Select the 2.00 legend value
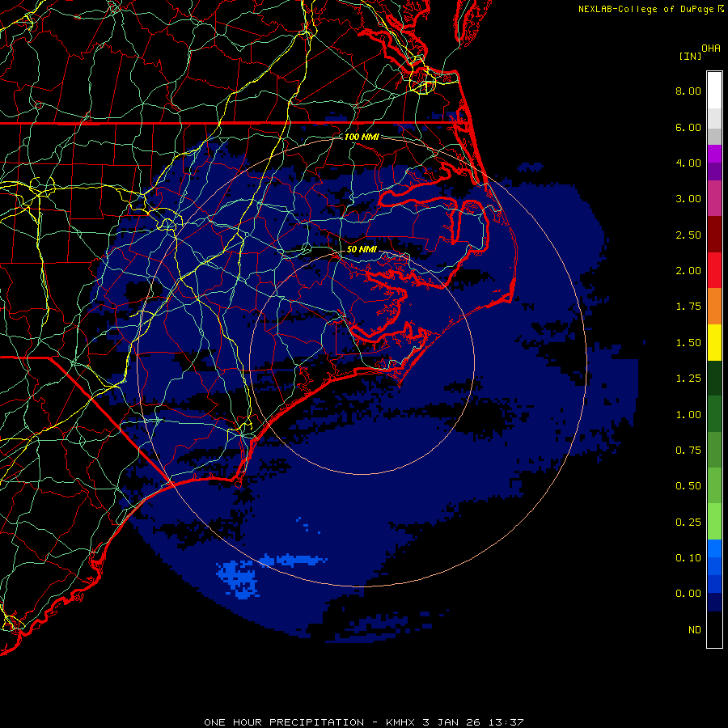Screen dimensions: 728x728 pos(688,271)
